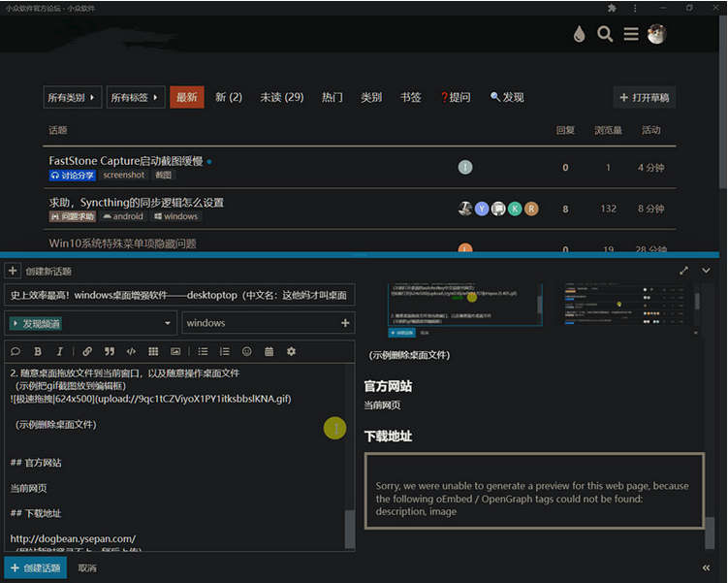Screen dimensions: 728x583
Task: Open the editor options gear menu
Action: click(x=291, y=351)
